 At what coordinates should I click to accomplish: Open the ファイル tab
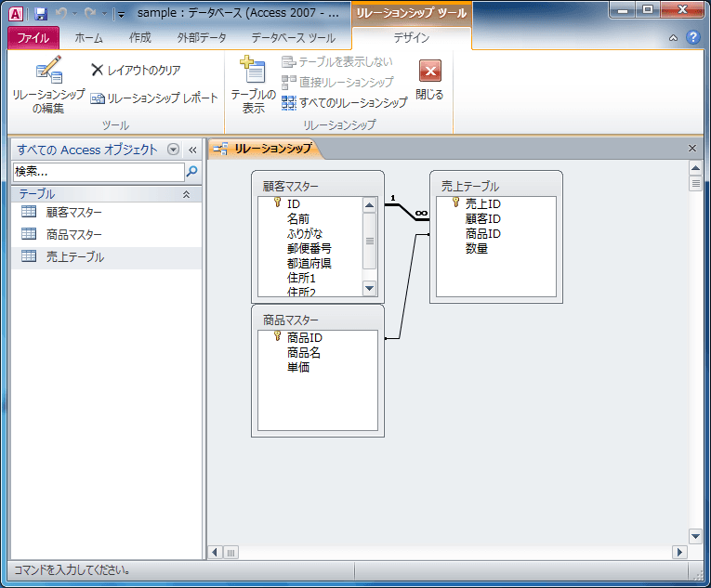click(x=33, y=38)
